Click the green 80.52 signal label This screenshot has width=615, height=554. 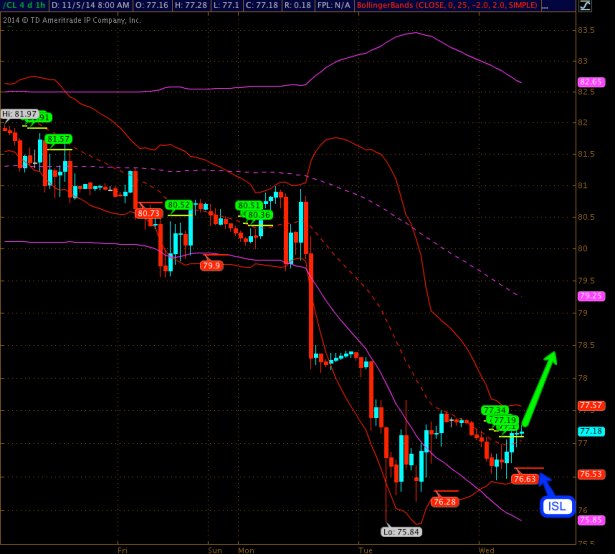178,205
